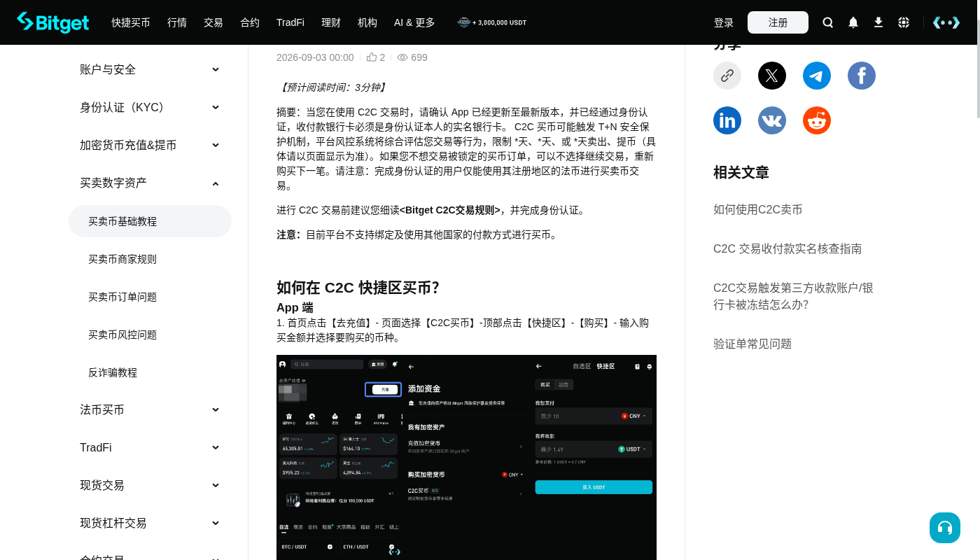Share article on LinkedIn
This screenshot has height=560, width=980.
(x=727, y=120)
